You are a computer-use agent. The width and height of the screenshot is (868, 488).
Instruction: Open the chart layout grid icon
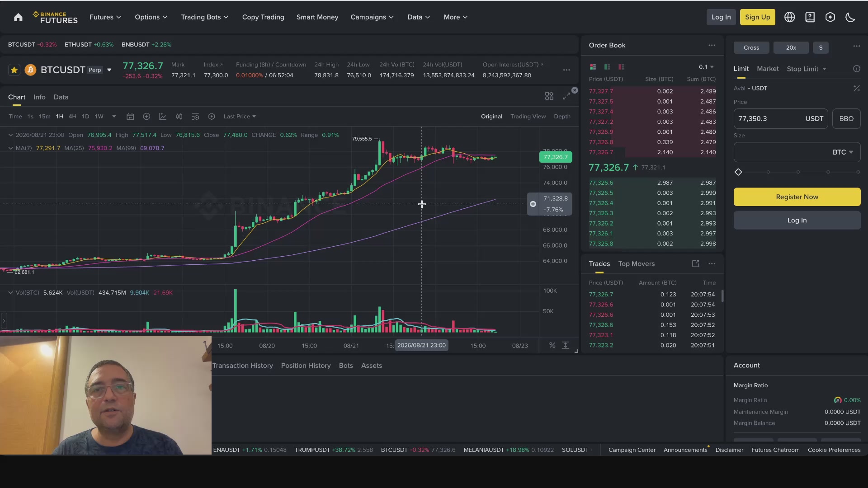pos(549,96)
